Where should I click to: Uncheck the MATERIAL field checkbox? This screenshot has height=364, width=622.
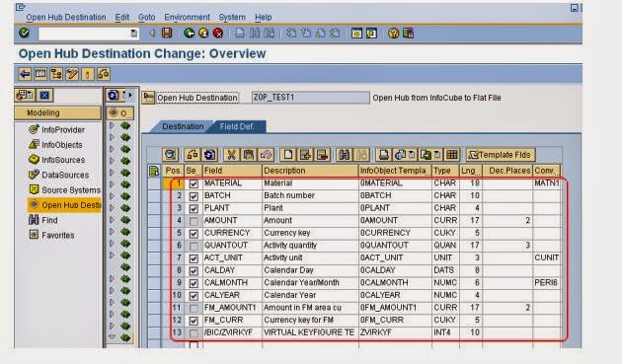(x=194, y=183)
